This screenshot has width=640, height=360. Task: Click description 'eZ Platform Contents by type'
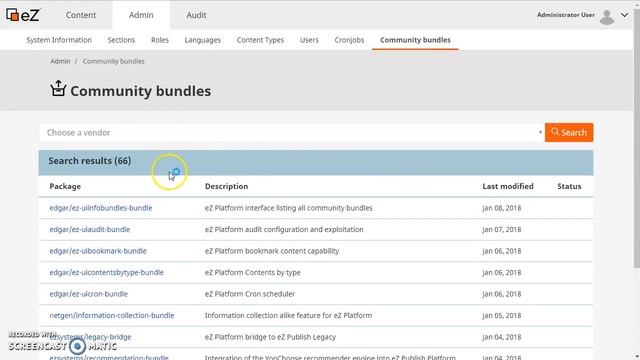coord(253,272)
